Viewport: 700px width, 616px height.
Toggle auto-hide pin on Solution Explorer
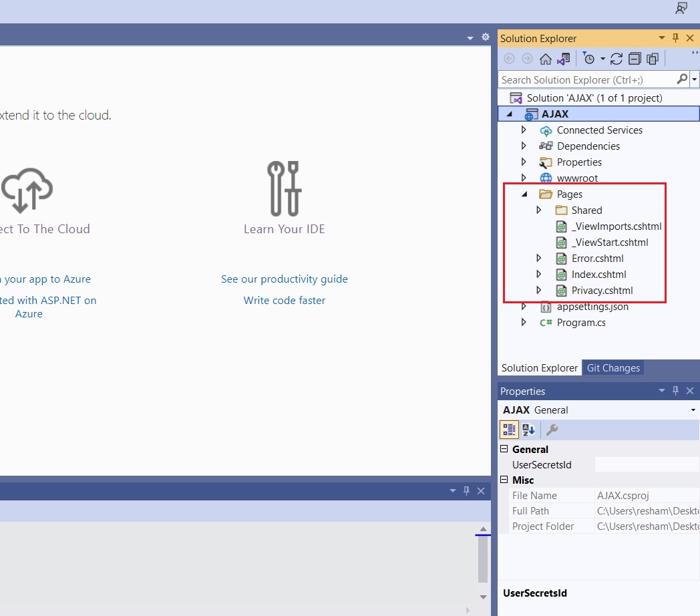[x=675, y=38]
